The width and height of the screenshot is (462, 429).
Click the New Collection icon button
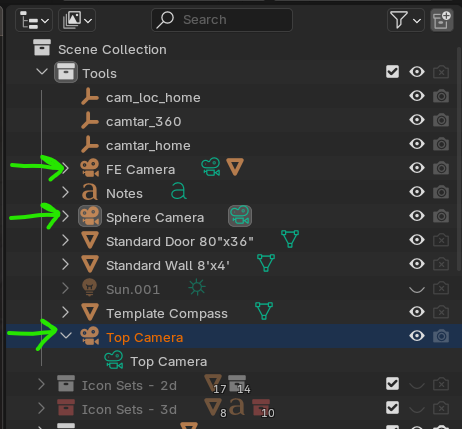pos(442,20)
